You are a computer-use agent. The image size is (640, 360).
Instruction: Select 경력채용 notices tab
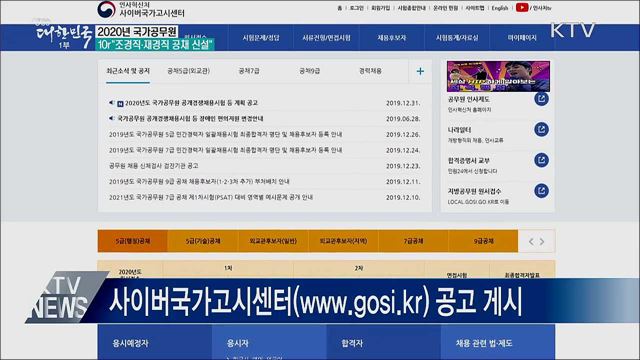coord(370,71)
